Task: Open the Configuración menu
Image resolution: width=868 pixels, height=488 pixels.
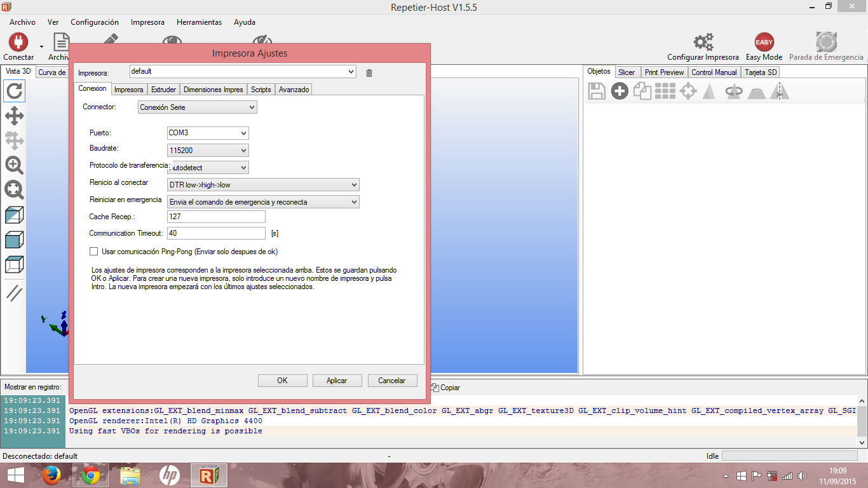Action: click(x=95, y=22)
